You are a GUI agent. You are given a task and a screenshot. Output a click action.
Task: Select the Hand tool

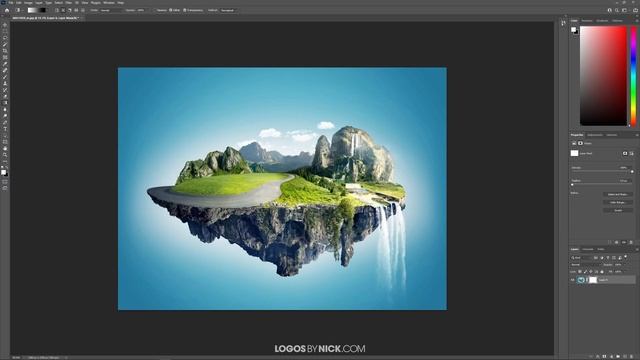point(5,149)
